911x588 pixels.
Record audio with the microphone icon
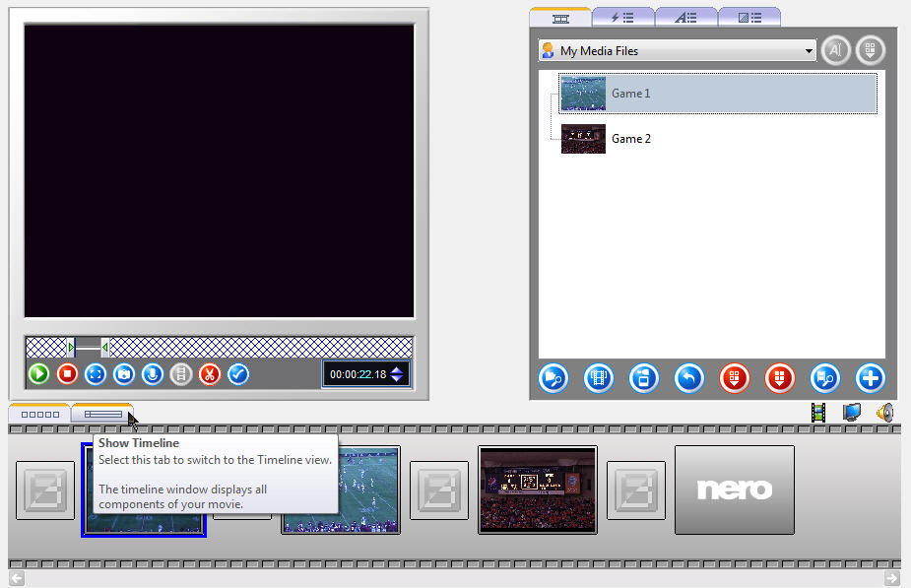point(153,374)
